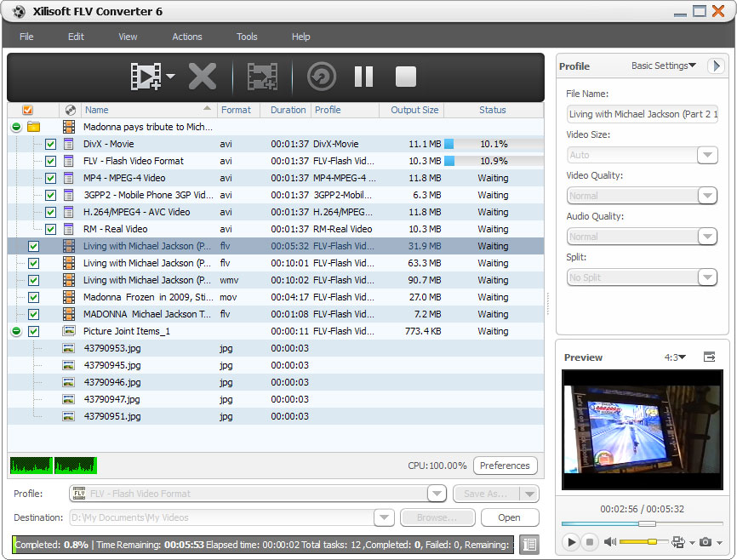Pause the conversion with the pause icon
This screenshot has height=560, width=737.
pyautogui.click(x=363, y=77)
